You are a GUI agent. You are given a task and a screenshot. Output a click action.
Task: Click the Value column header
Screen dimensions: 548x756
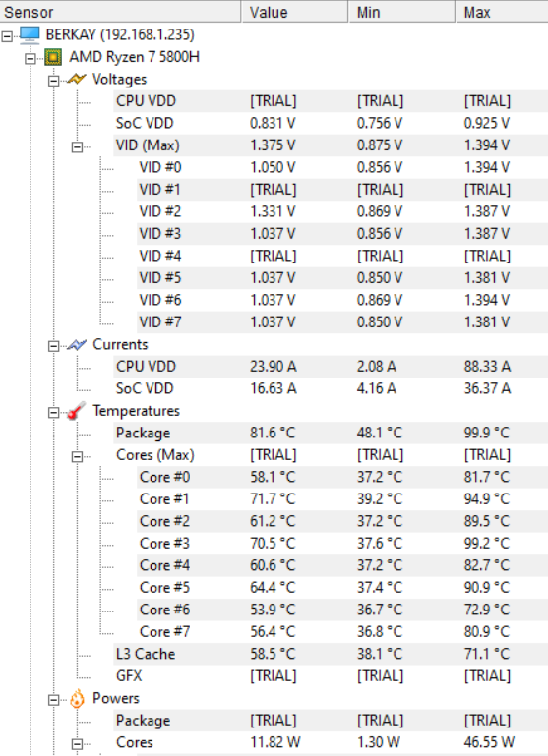[295, 12]
